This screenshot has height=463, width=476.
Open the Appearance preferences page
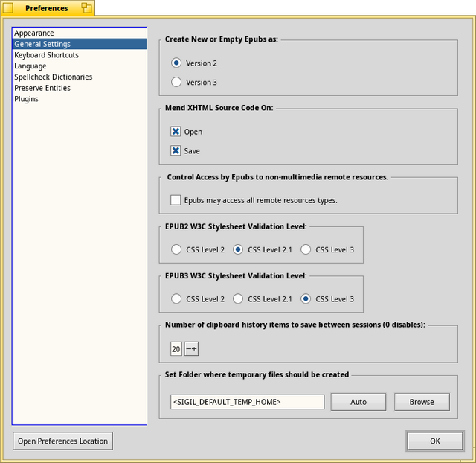click(80, 33)
